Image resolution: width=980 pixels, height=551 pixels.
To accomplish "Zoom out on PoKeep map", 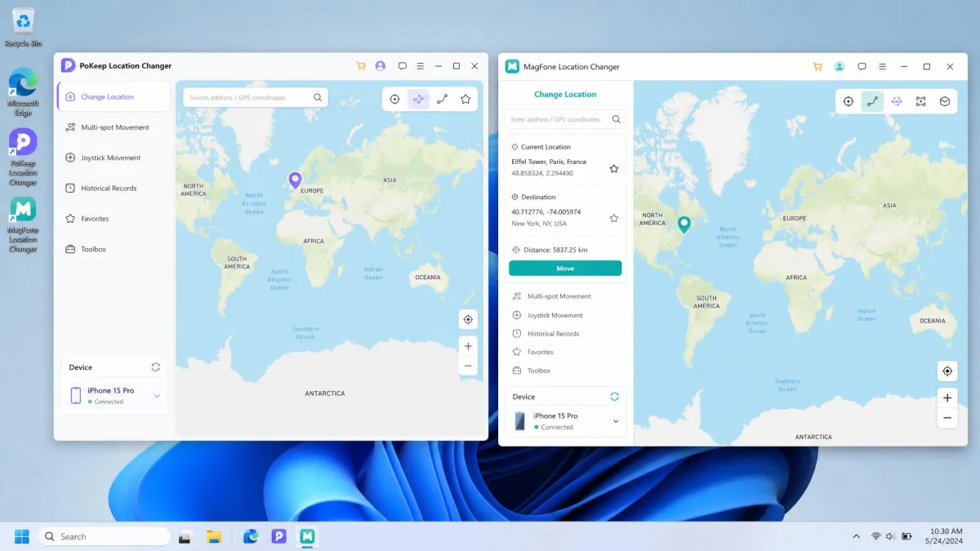I will (468, 367).
